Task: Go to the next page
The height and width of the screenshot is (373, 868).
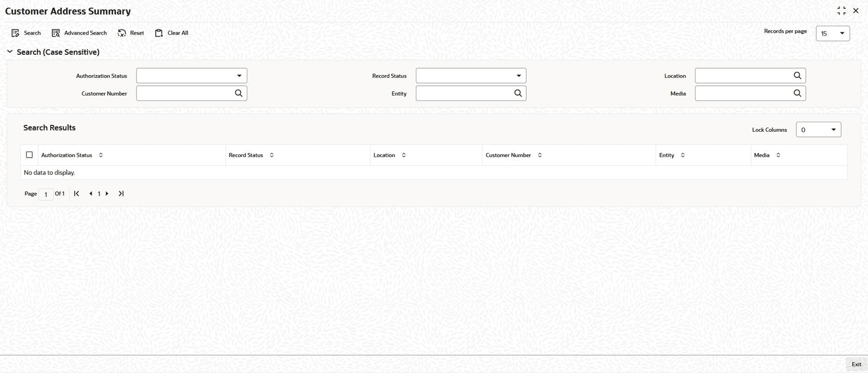Action: 107,193
